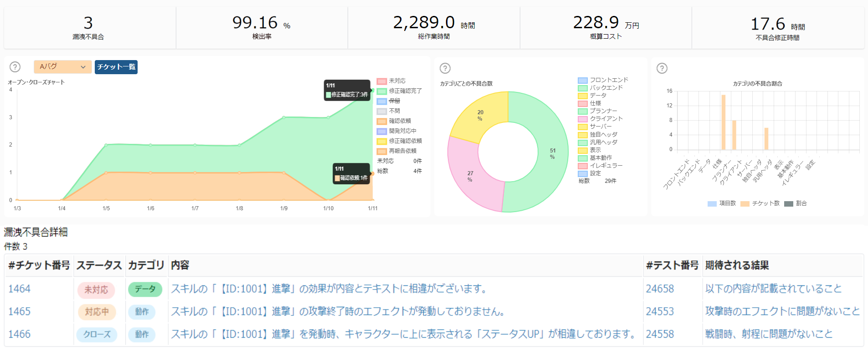This screenshot has height=350, width=868.
Task: Open the Aバグ dropdown selector
Action: coord(63,67)
